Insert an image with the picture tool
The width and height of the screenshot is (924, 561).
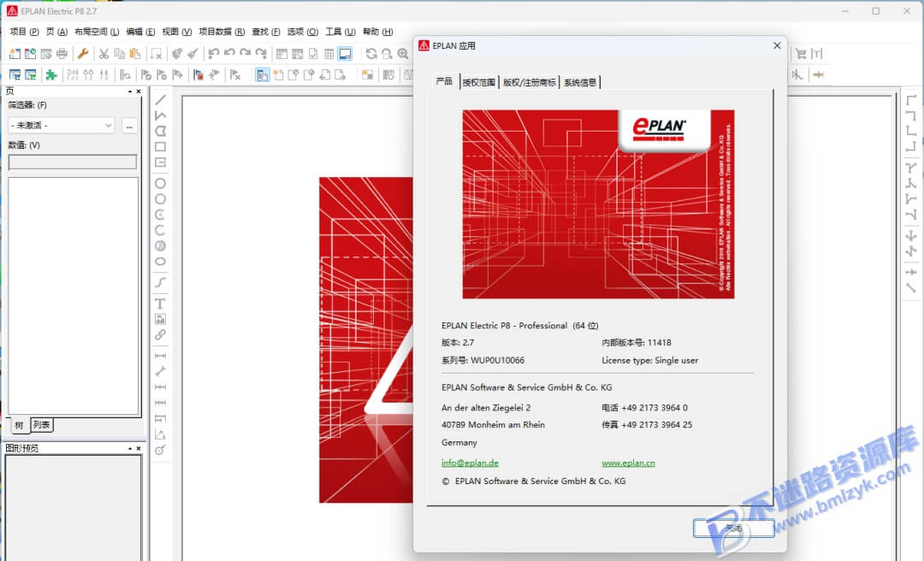pyautogui.click(x=160, y=319)
